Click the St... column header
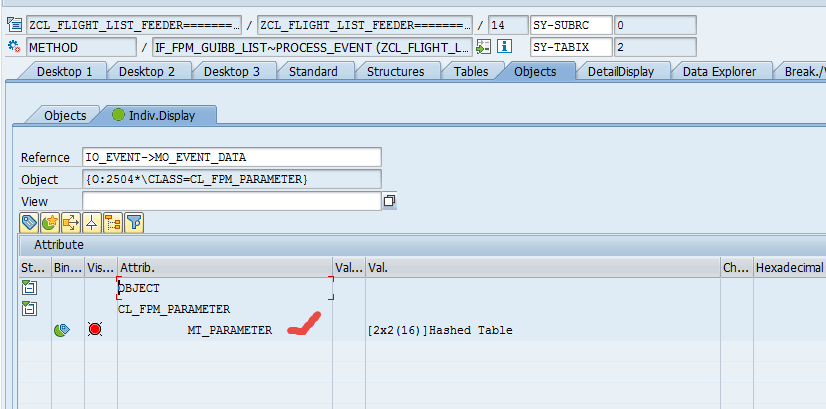Viewport: 826px width, 409px height. coord(35,268)
